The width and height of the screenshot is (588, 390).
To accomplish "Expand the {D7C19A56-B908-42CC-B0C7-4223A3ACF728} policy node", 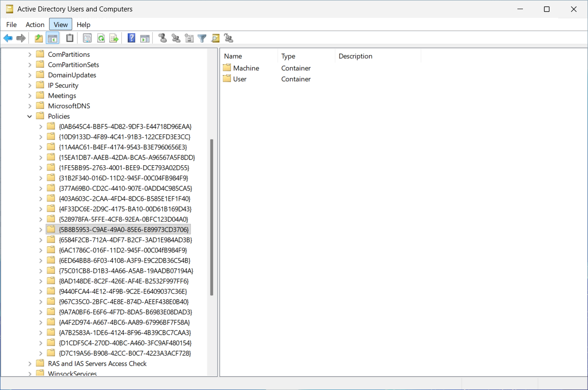I will (41, 353).
